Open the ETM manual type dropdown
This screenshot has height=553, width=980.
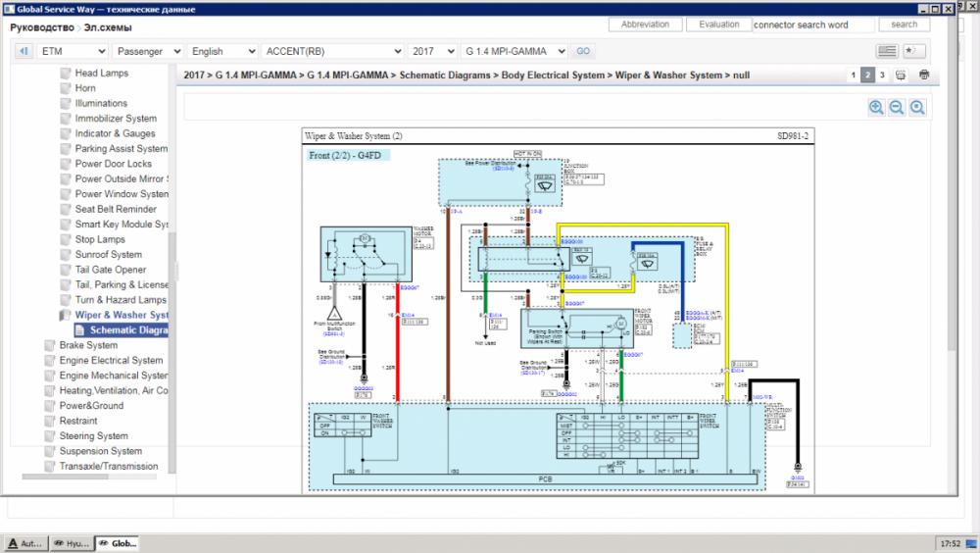(73, 51)
